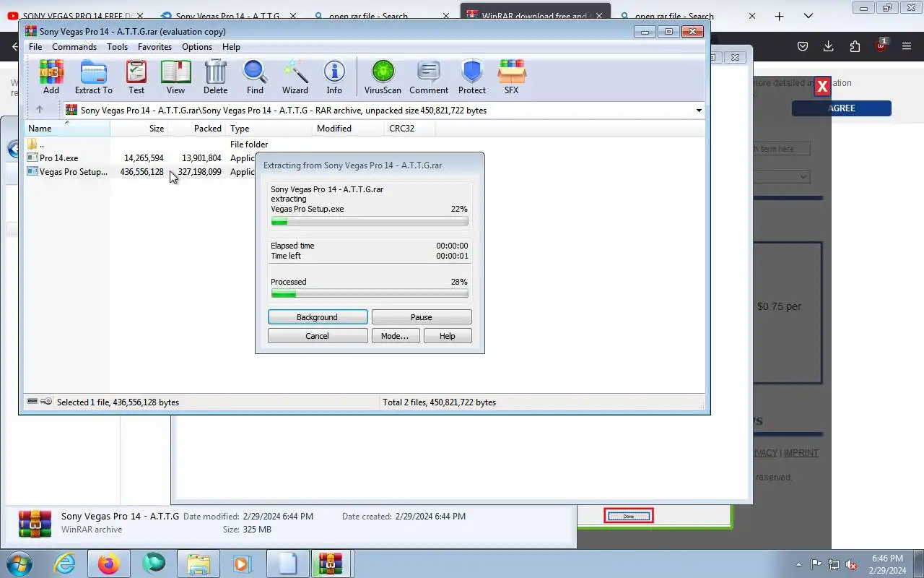Switch to WinRAR download free browser tab

point(534,16)
